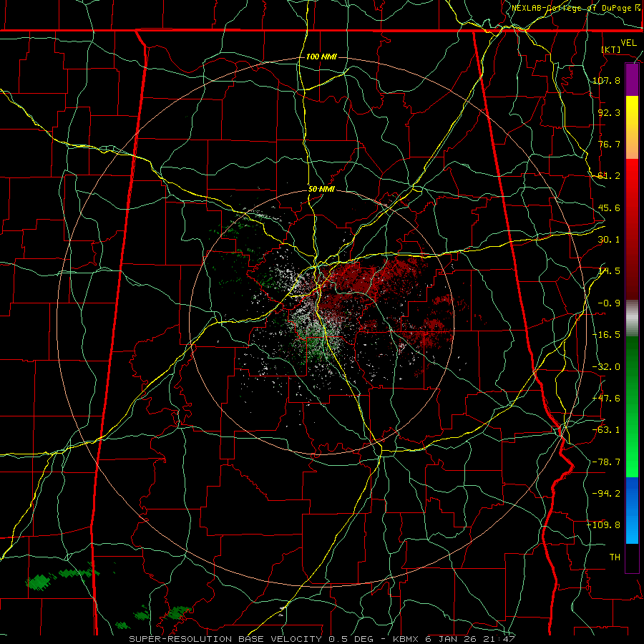Image resolution: width=644 pixels, height=644 pixels.
Task: Click the -63.1 velocity scale value
Action: [x=606, y=430]
